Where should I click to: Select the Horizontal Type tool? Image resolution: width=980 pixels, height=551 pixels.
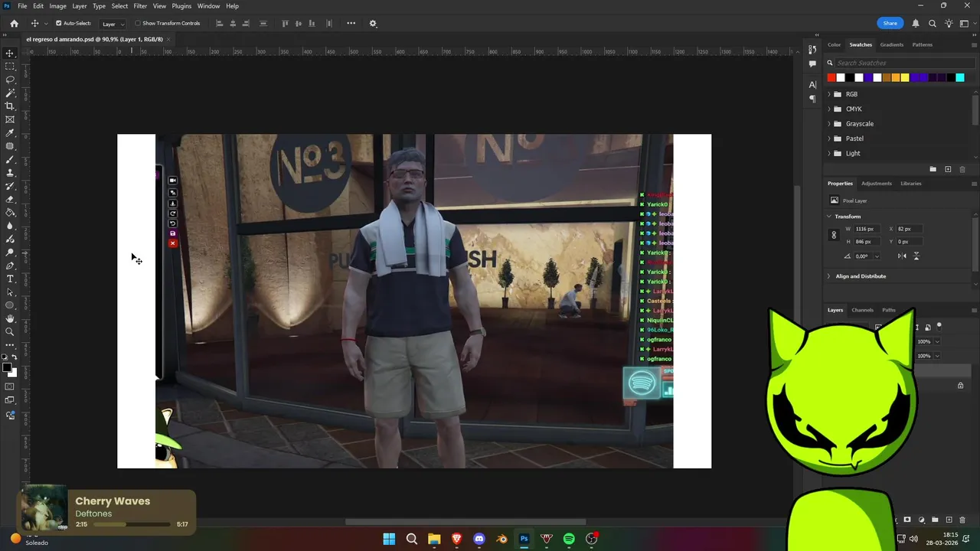[x=10, y=279]
